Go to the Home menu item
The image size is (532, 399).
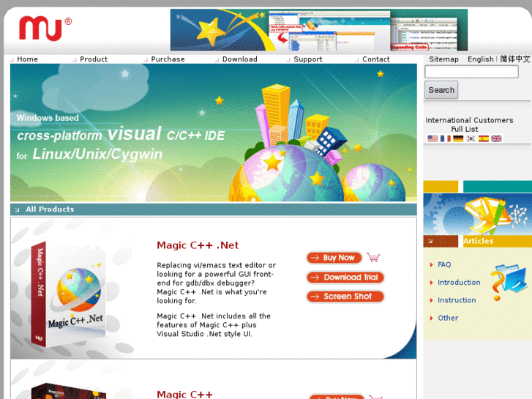click(27, 59)
